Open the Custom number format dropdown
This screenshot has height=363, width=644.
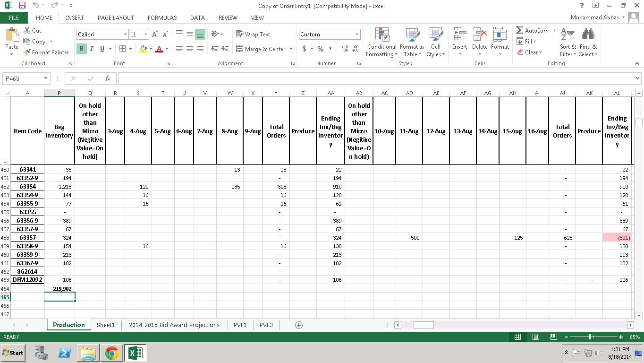357,35
